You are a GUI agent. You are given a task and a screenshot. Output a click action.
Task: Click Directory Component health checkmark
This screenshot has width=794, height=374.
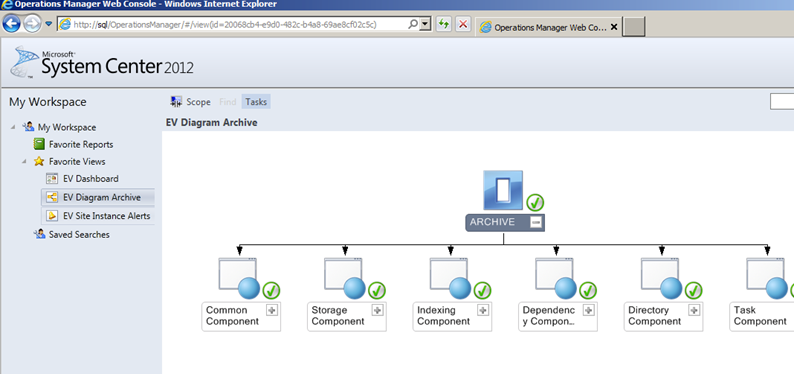(x=694, y=290)
